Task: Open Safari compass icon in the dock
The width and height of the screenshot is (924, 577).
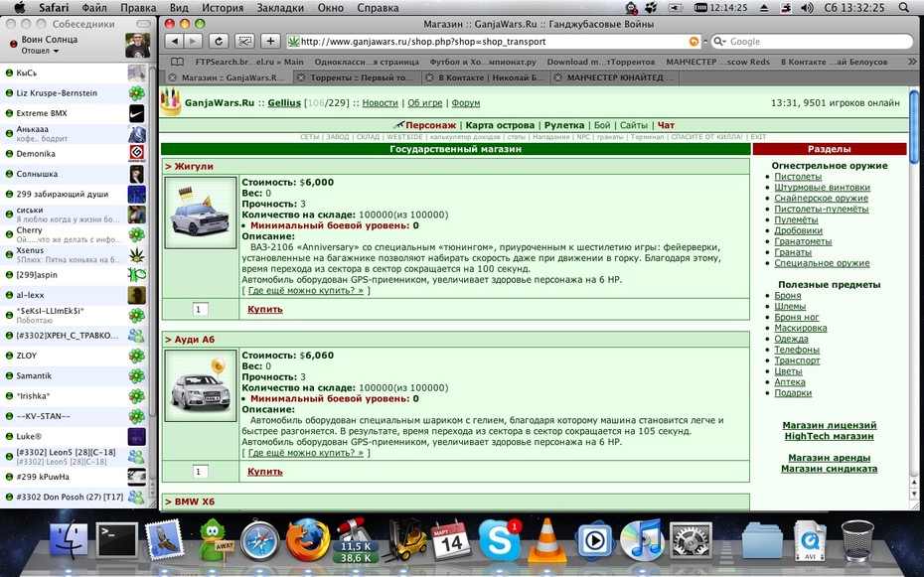Action: [260, 540]
